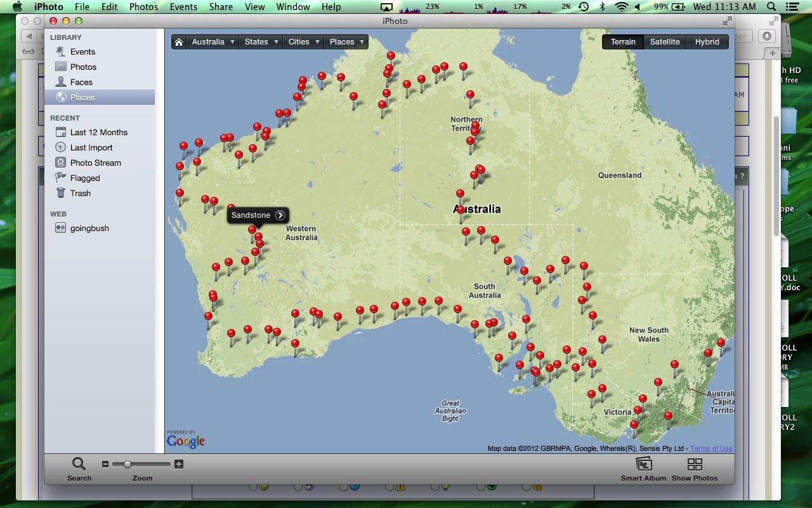This screenshot has height=508, width=812.
Task: Click the Terms of Use link
Action: pyautogui.click(x=711, y=448)
